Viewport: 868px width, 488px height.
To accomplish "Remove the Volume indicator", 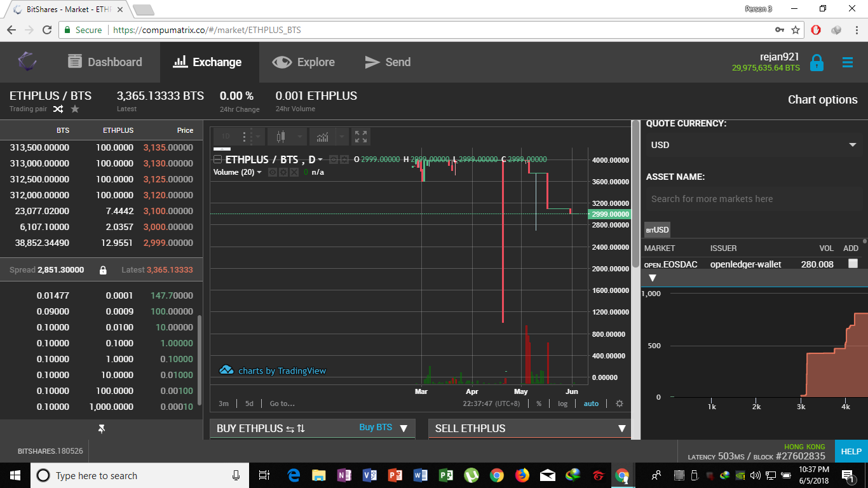I will coord(294,172).
